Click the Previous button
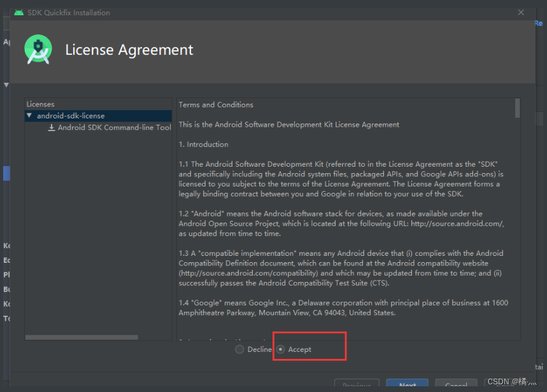Screen dimensions: 547x392 [357, 382]
